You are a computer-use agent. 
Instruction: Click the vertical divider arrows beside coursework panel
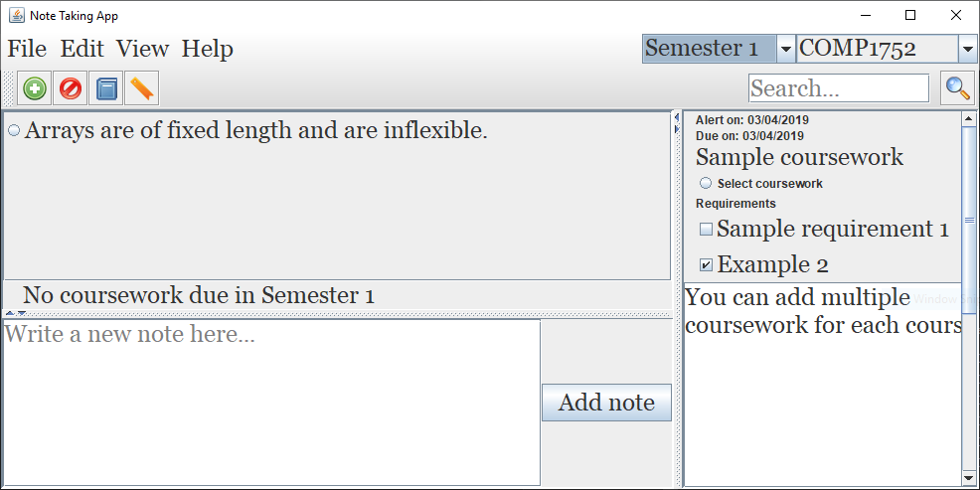coord(678,122)
